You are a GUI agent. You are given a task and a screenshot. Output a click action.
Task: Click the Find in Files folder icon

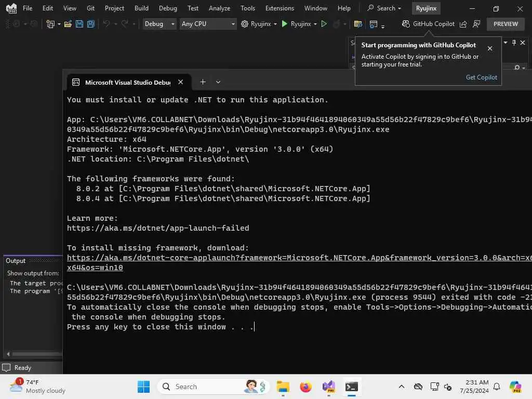pos(357,24)
